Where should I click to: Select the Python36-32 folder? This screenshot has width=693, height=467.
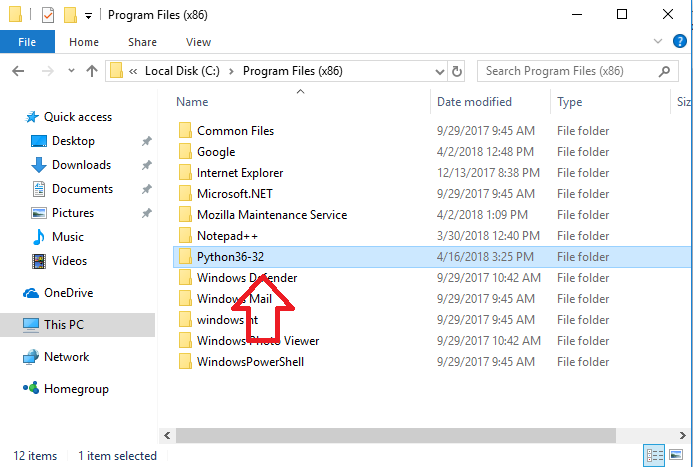pos(230,257)
